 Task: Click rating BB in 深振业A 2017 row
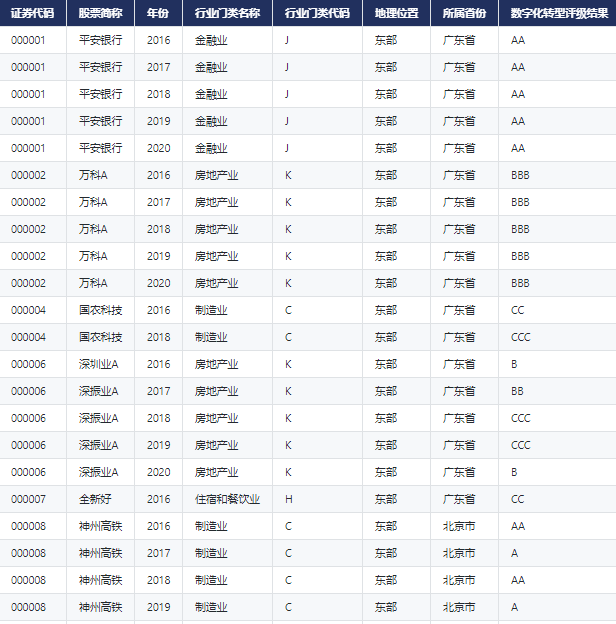(x=517, y=391)
